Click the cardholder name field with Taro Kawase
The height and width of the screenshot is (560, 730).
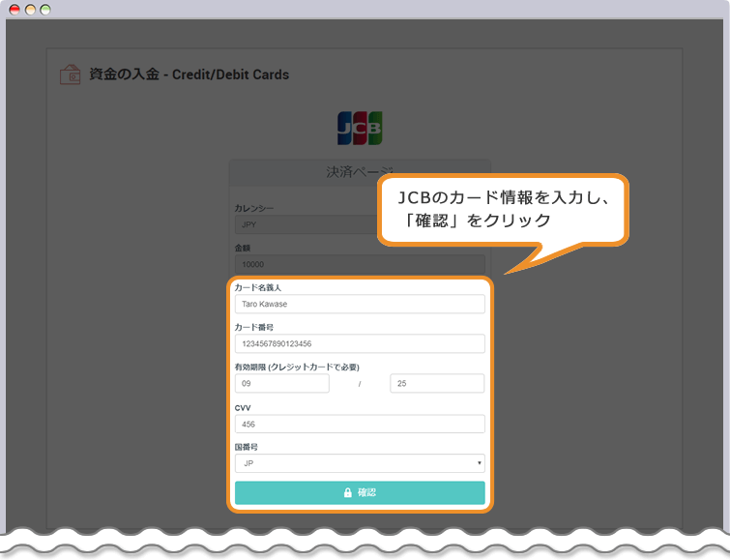(x=359, y=304)
